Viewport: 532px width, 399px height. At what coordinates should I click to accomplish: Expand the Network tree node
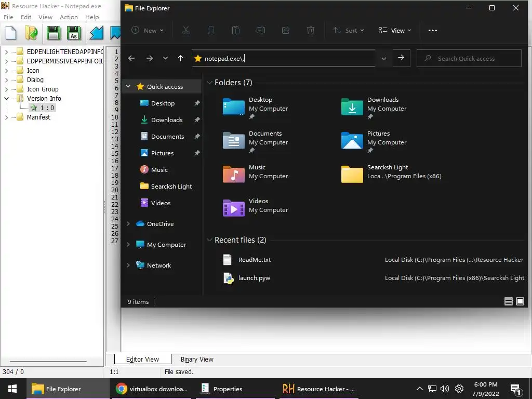[128, 265]
